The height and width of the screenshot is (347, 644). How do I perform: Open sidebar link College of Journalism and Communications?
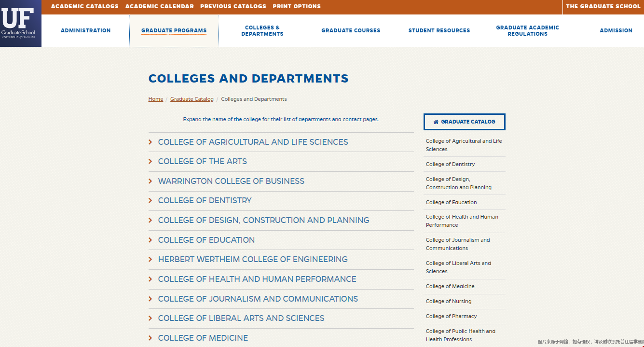coord(458,244)
